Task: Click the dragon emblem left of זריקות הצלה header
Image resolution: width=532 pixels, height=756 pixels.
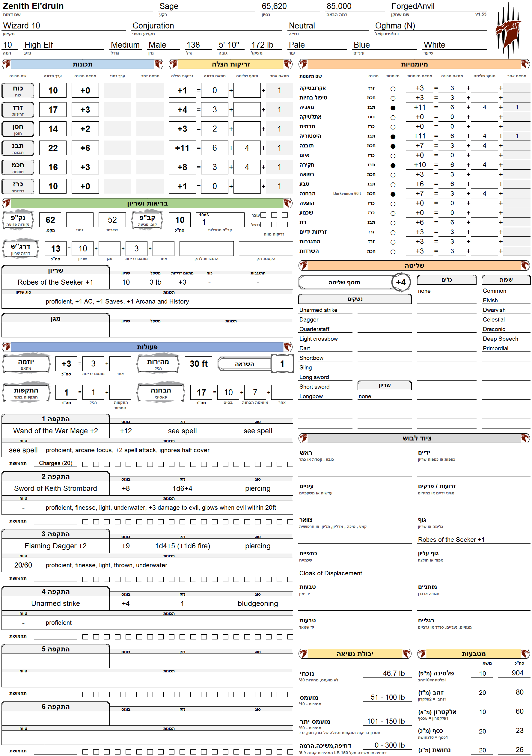Action: pyautogui.click(x=174, y=64)
